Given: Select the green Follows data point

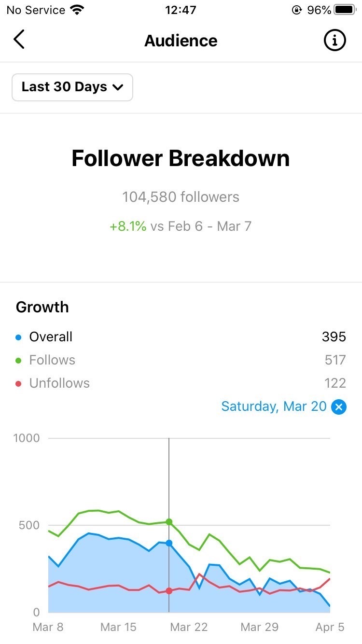Looking at the screenshot, I should click(x=169, y=522).
